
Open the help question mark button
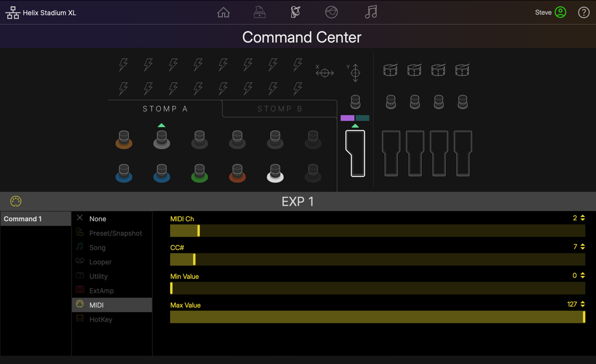pos(583,12)
